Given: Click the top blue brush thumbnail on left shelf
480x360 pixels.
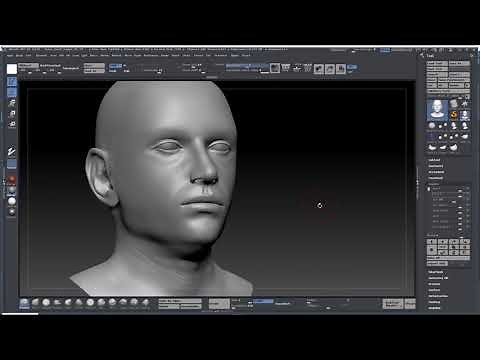Looking at the screenshot, I should tap(12, 82).
